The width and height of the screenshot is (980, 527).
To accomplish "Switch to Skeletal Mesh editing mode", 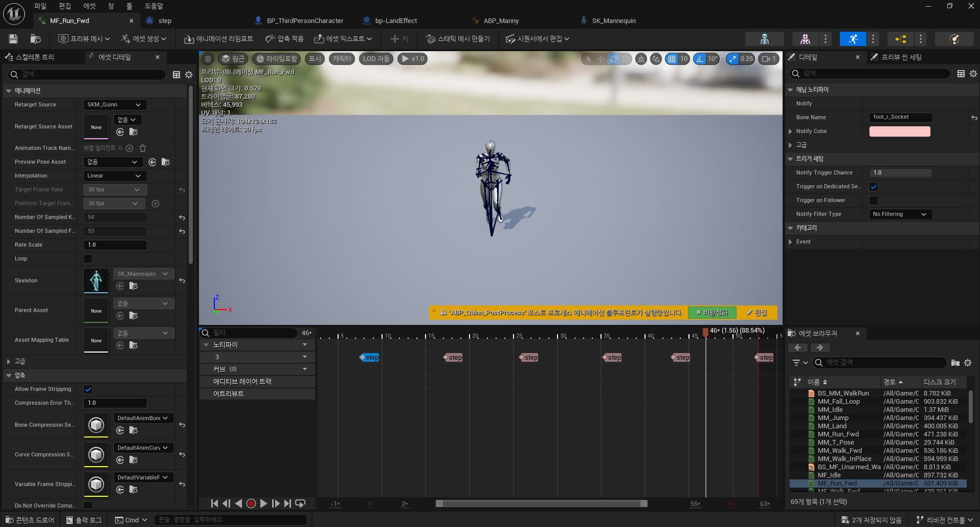I will point(805,39).
